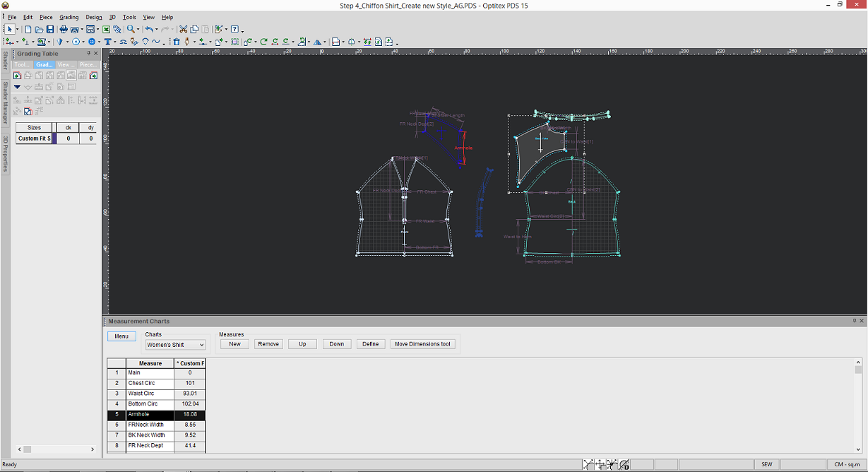The image size is (868, 472).
Task: Expand the undo history dropdown arrow
Action: click(x=157, y=30)
